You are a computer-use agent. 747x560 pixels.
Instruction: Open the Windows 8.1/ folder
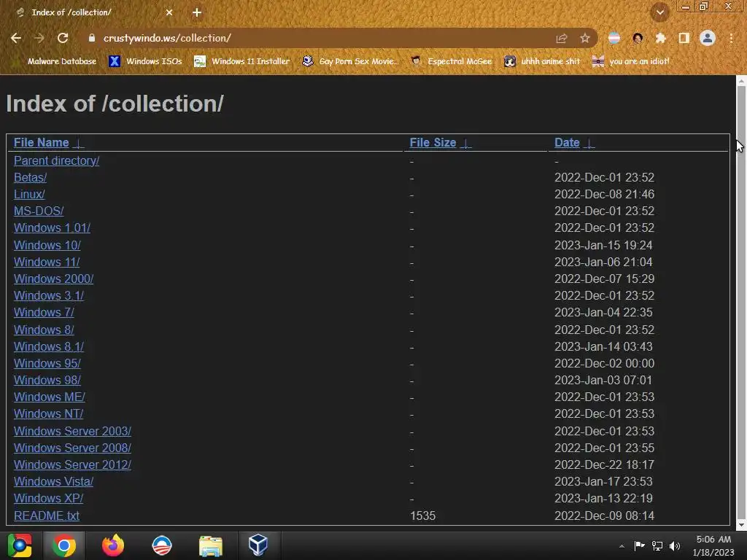49,346
